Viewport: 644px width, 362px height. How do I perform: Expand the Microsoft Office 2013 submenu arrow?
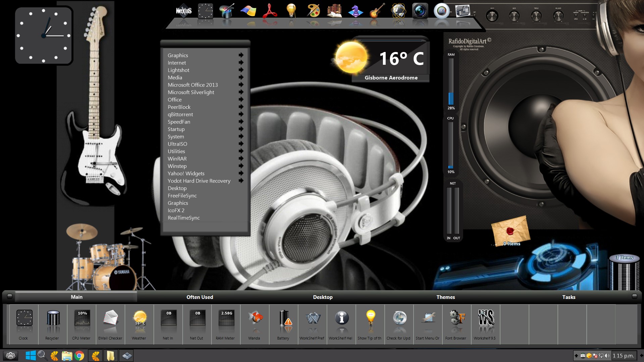point(241,85)
